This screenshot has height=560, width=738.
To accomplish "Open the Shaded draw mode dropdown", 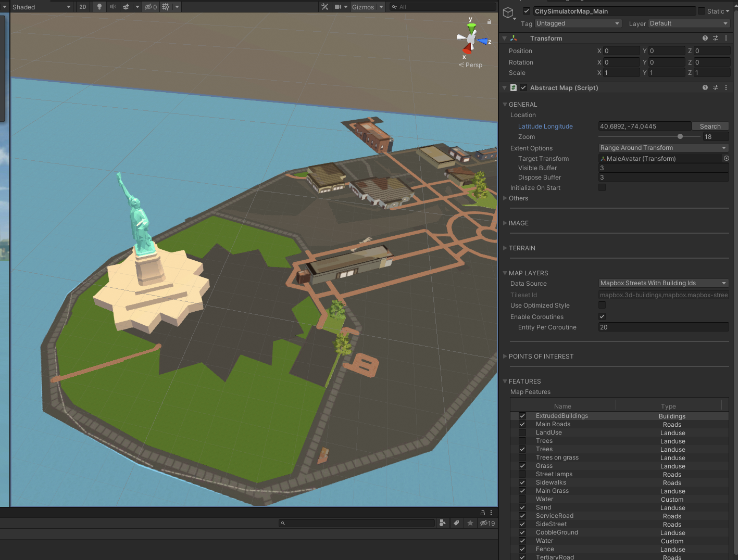I will tap(41, 7).
